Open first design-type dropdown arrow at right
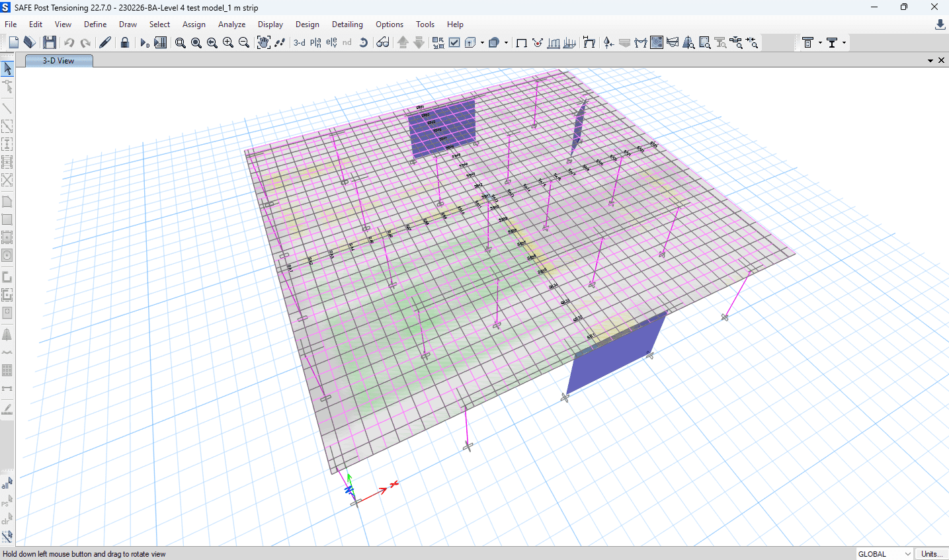949x560 pixels. click(x=820, y=42)
